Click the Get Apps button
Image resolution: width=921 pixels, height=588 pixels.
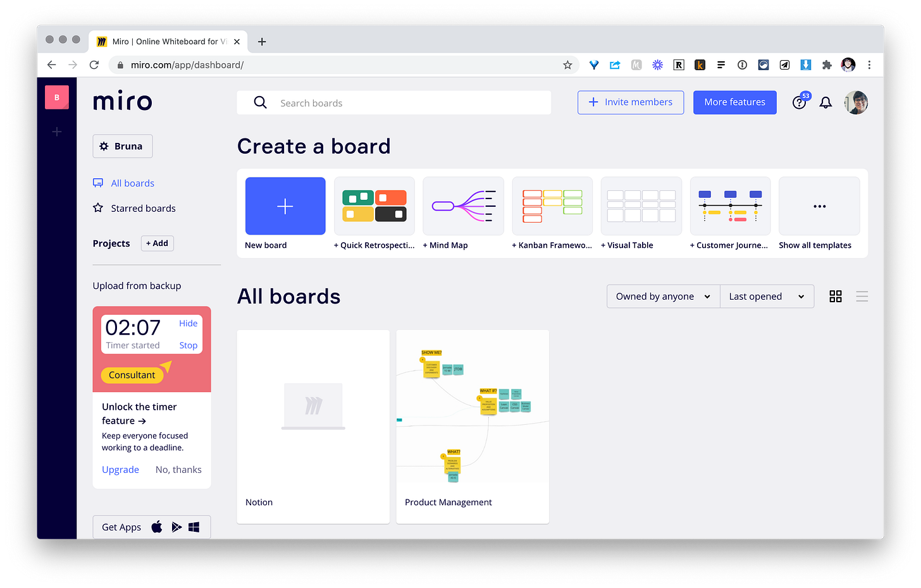point(152,527)
